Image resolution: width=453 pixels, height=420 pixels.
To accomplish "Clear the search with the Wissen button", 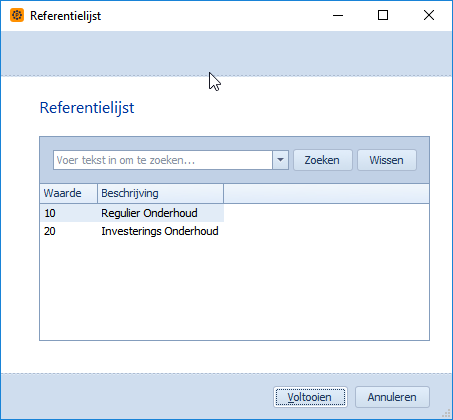I will (x=387, y=160).
